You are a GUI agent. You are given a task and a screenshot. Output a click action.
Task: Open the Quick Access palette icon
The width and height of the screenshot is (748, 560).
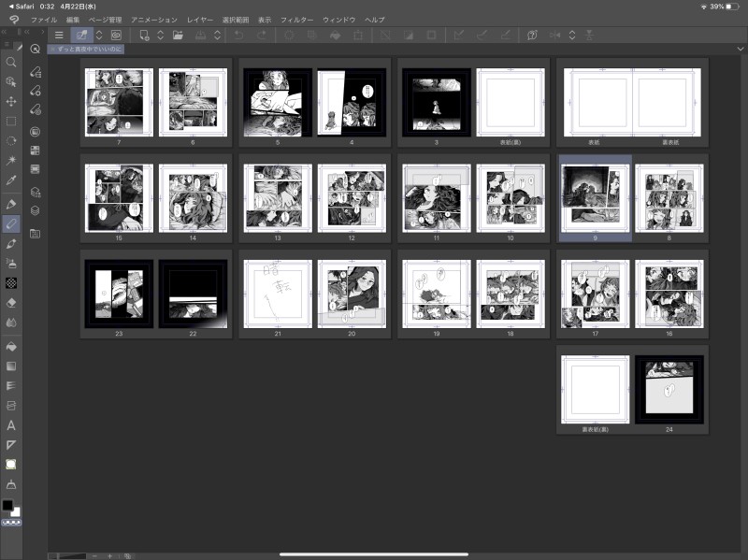tap(35, 49)
